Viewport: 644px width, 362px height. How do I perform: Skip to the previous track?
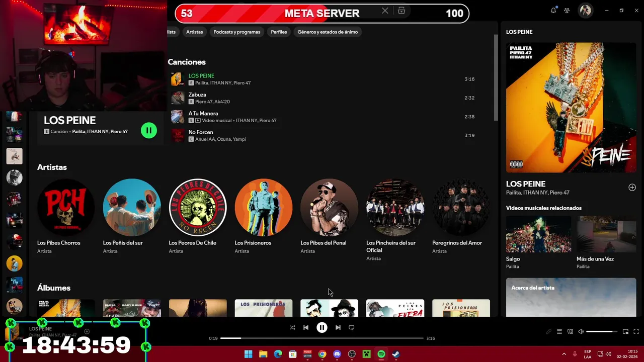point(305,327)
